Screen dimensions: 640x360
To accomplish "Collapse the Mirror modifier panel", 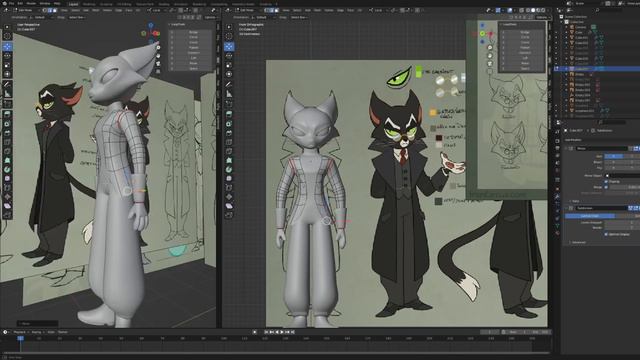I will point(567,149).
